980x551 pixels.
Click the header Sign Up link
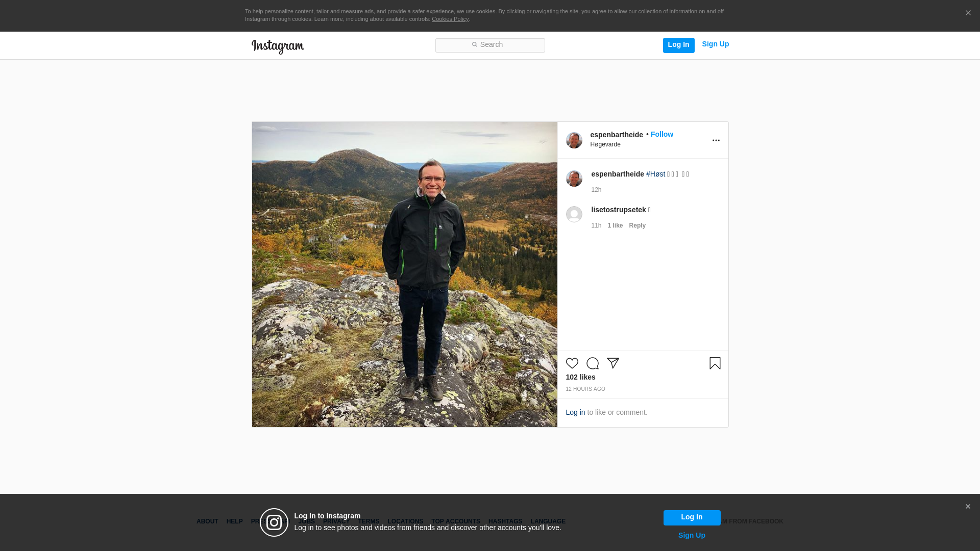715,44
